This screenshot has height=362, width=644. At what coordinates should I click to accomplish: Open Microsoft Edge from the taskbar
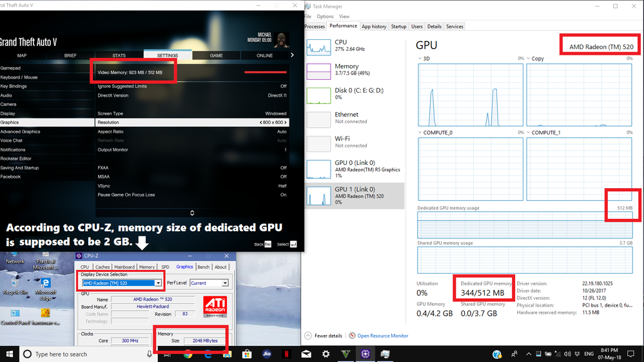coord(208,354)
